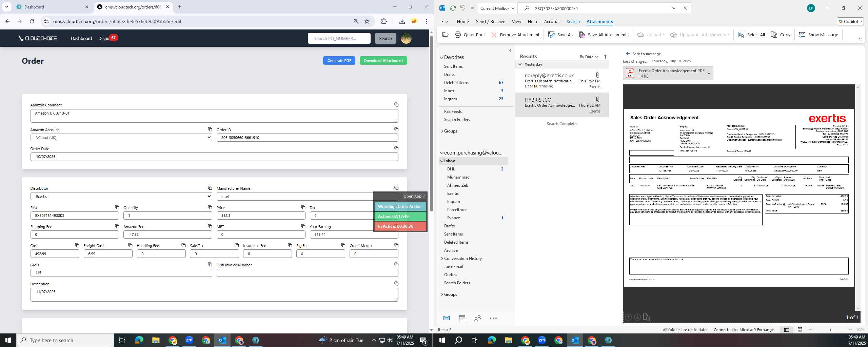This screenshot has height=347, width=868.
Task: Save attachment with Save As
Action: tap(560, 35)
